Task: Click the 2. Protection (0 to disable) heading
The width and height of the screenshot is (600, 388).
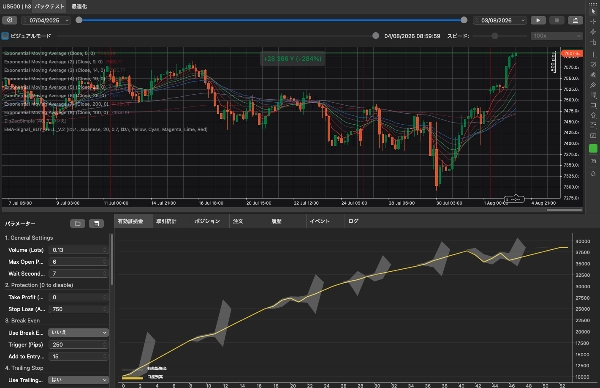Action: coord(39,285)
